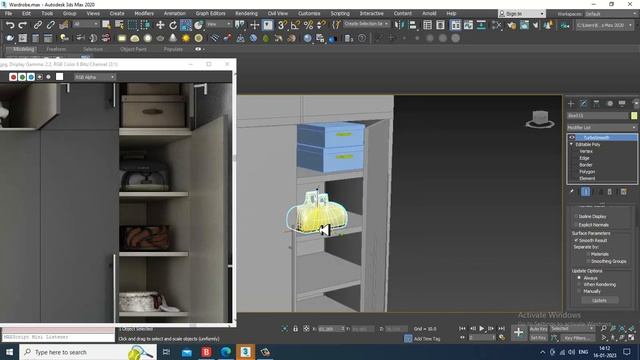Select the Always update option
Viewport: 640px width, 360px height.
click(579, 278)
